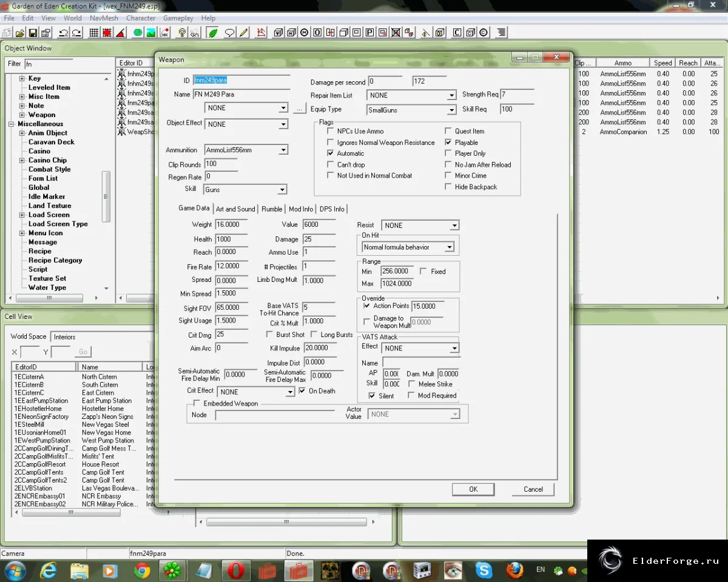Screen dimensions: 728x582
Task: Click Cancel in the Weapon dialog
Action: coord(533,489)
